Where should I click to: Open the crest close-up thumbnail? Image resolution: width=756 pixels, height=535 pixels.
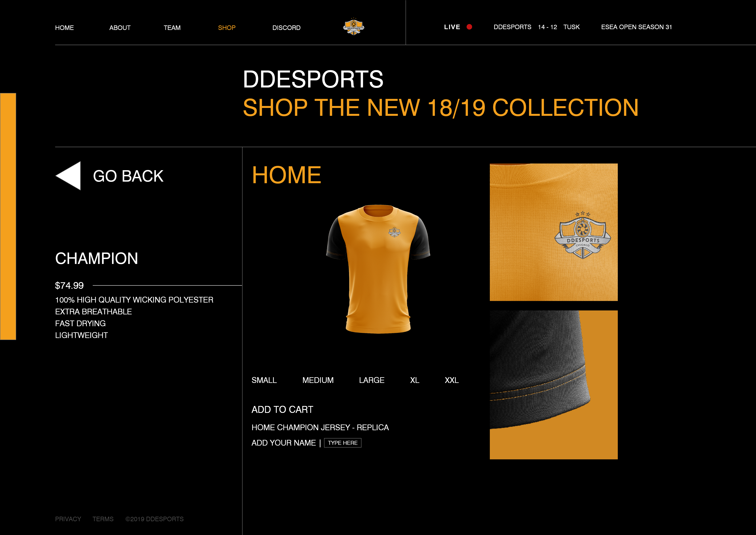(x=553, y=232)
